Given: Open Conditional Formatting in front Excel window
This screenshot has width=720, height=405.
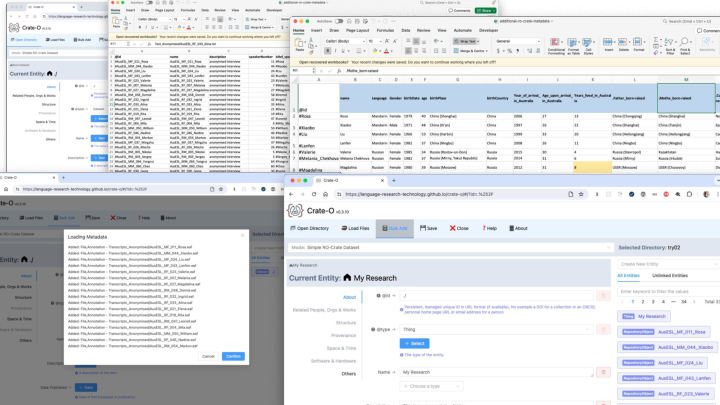Looking at the screenshot, I should coord(556,47).
